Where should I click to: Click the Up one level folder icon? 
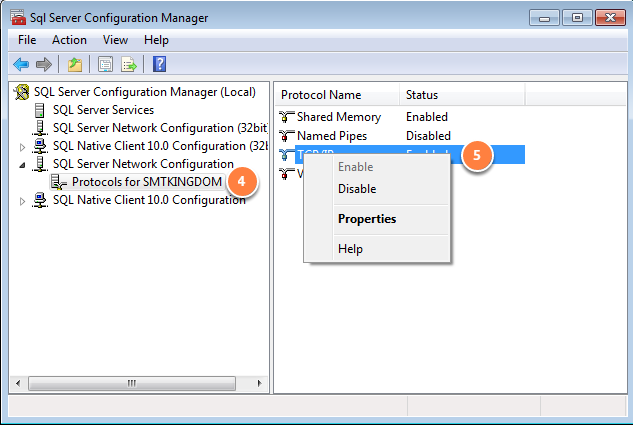(75, 64)
